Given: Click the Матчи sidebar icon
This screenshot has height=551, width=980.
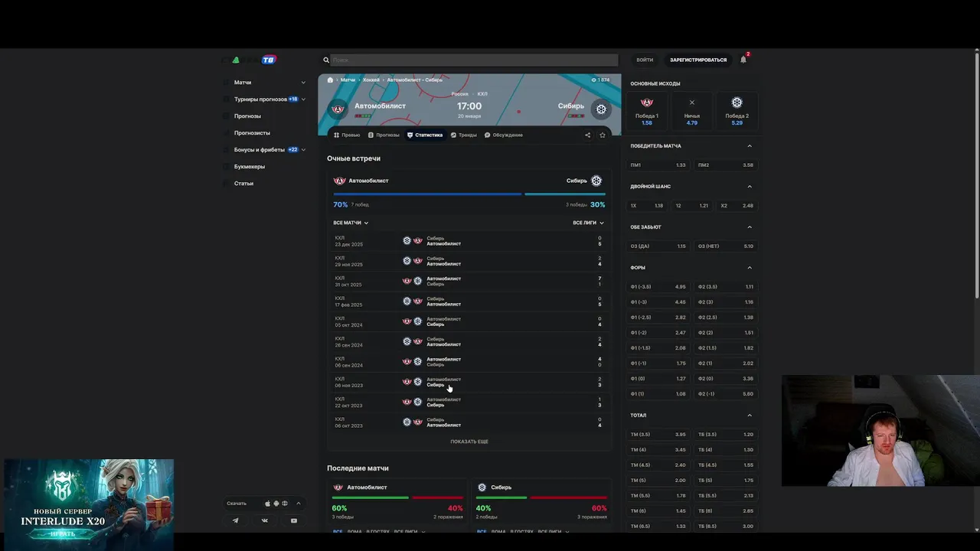Looking at the screenshot, I should click(x=227, y=83).
